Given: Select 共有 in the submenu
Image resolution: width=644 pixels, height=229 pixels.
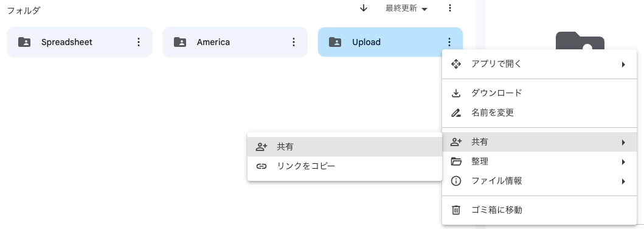Looking at the screenshot, I should pyautogui.click(x=345, y=147).
